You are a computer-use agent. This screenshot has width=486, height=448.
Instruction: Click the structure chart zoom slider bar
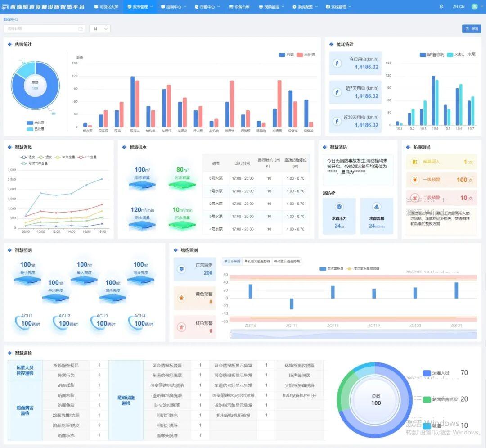[353, 334]
